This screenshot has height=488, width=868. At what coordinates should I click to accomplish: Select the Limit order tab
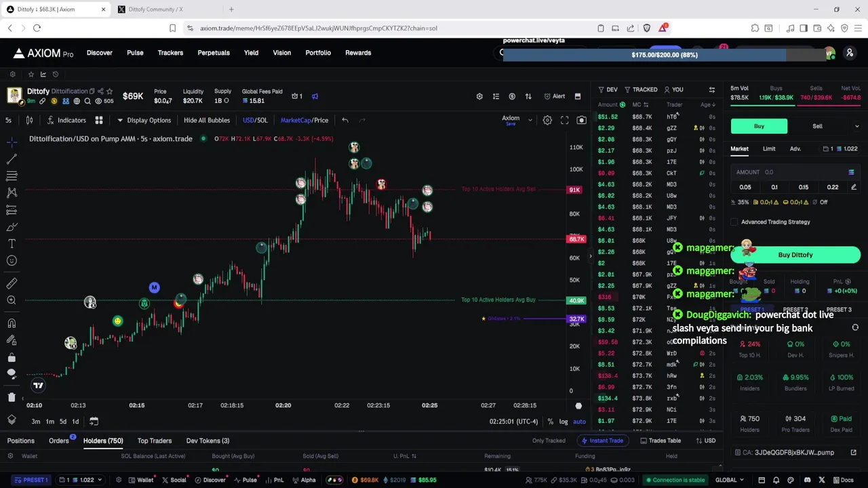769,148
